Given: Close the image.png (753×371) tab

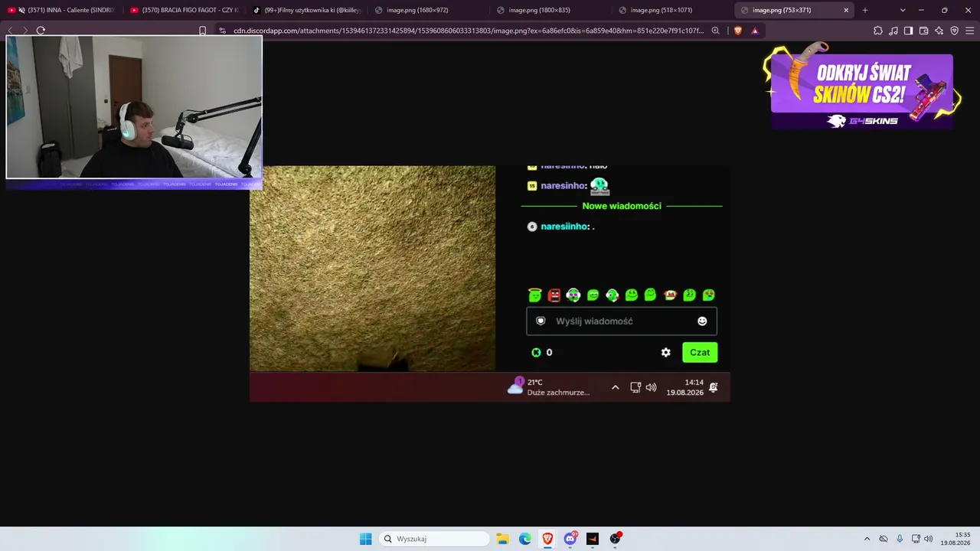Looking at the screenshot, I should pos(846,10).
